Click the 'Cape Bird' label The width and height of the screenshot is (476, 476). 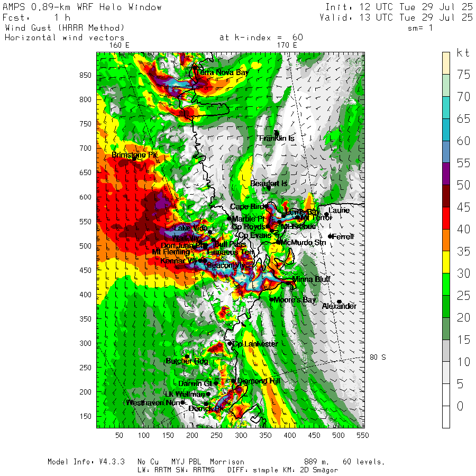pyautogui.click(x=247, y=207)
